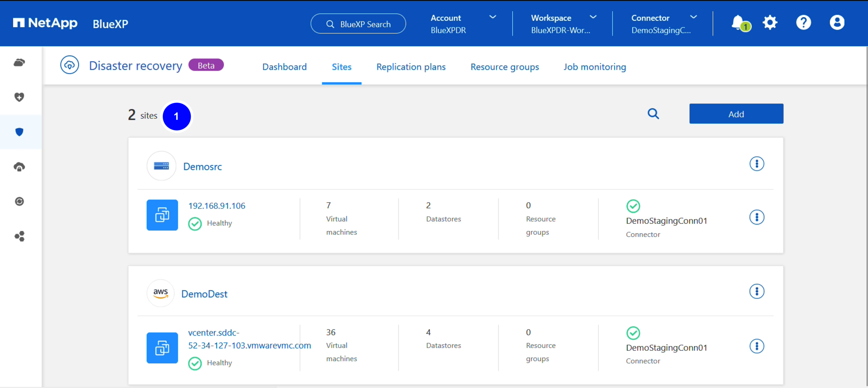Click the help question mark icon

tap(803, 23)
